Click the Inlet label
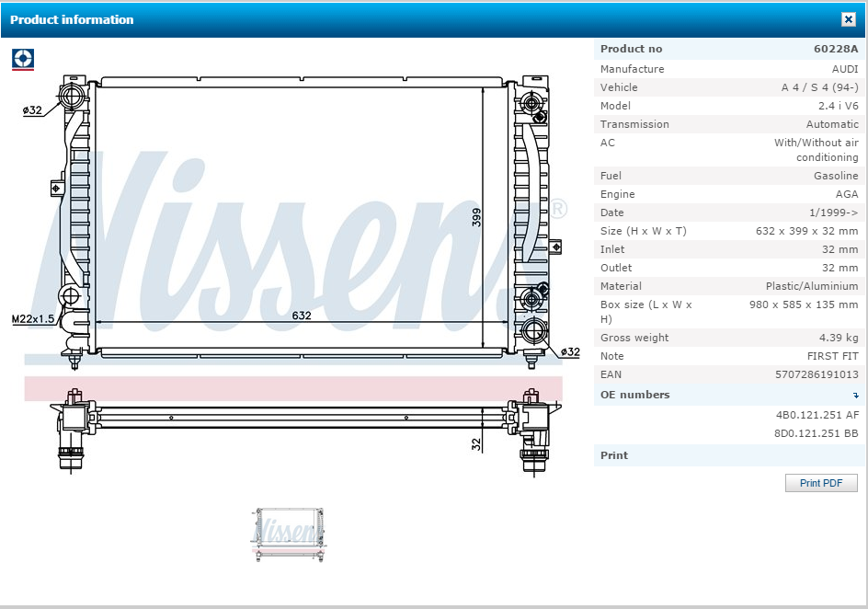Screen dimensions: 868x609 tap(612, 249)
